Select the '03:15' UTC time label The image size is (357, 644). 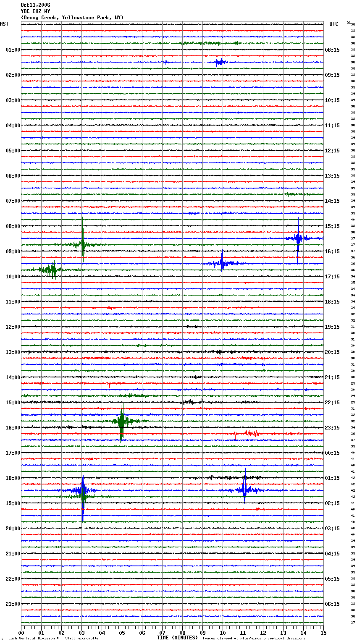(332, 529)
